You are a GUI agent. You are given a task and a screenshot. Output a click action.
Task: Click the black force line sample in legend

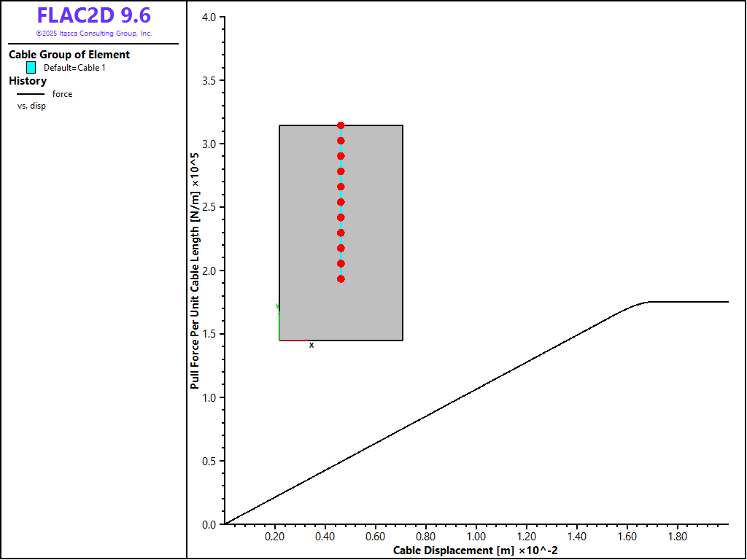click(x=31, y=94)
